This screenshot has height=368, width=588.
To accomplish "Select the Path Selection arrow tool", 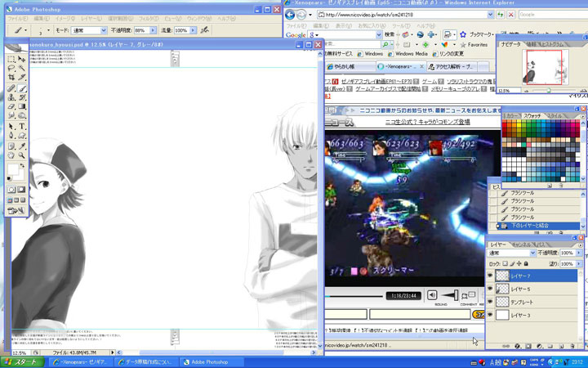I will tap(11, 127).
